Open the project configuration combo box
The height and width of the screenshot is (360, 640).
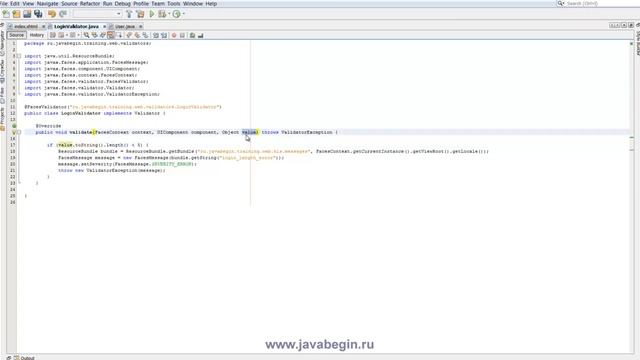click(x=98, y=14)
